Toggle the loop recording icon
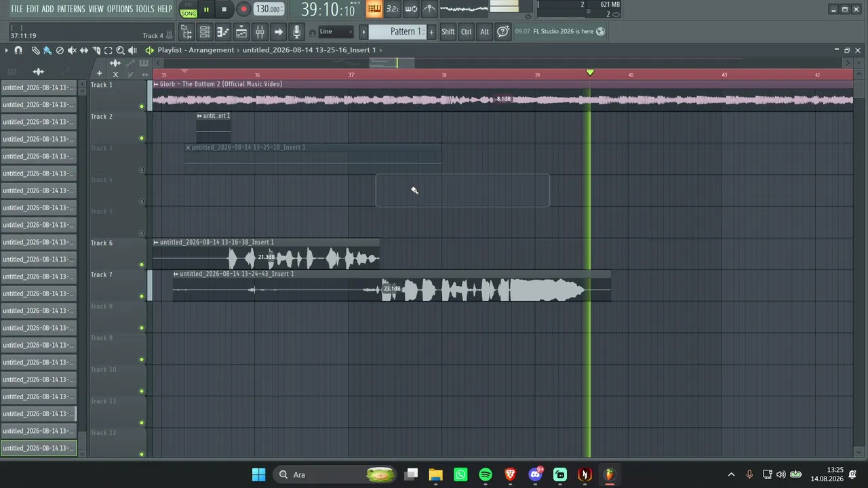The height and width of the screenshot is (488, 868). coord(411,9)
